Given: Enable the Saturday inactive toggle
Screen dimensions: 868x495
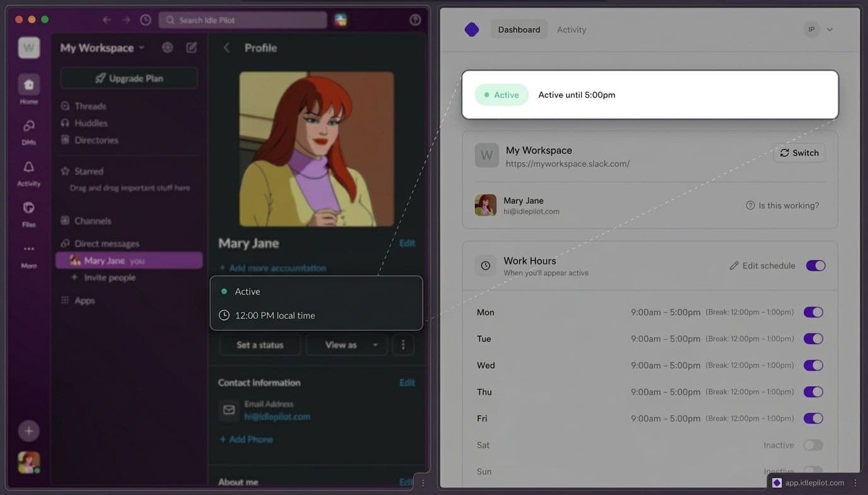Looking at the screenshot, I should (813, 444).
